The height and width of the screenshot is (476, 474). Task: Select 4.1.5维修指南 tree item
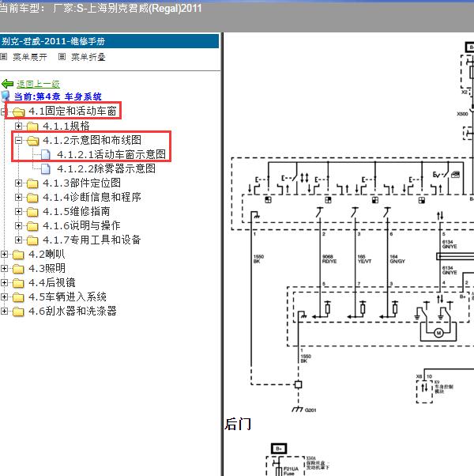click(x=76, y=211)
